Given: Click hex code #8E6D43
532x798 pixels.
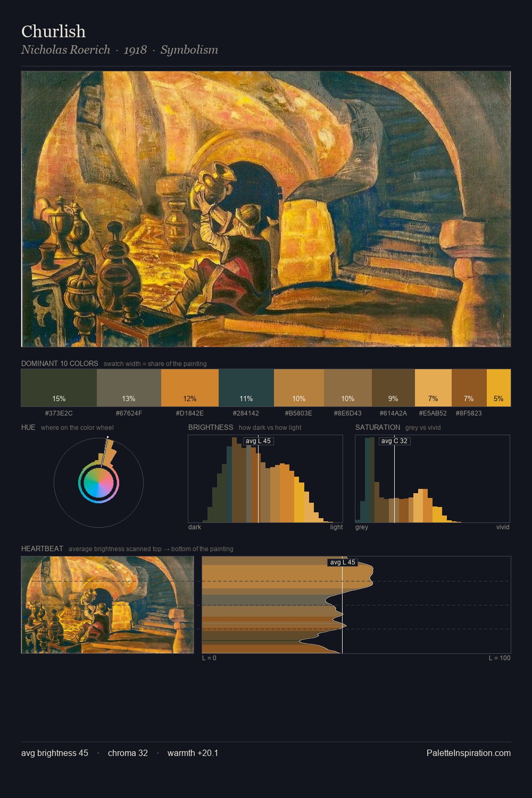Looking at the screenshot, I should (348, 413).
